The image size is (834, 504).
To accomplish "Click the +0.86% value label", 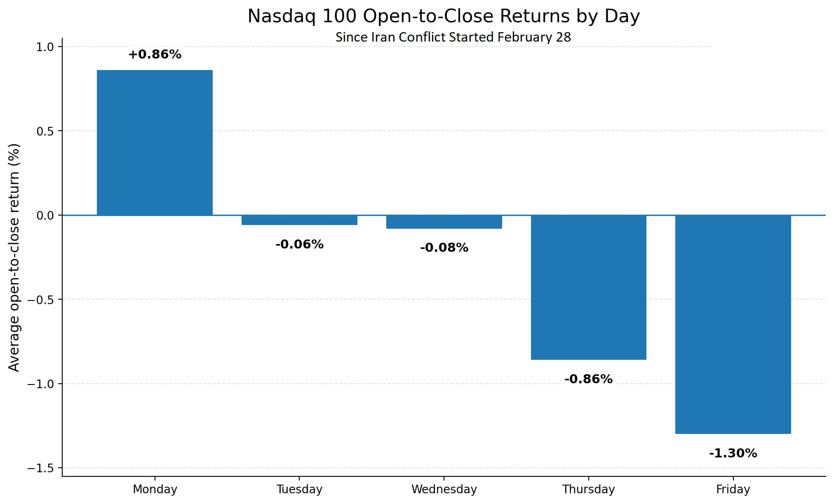I will (155, 54).
